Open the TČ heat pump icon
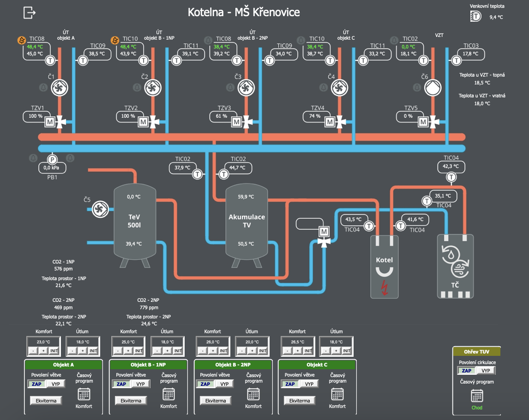This screenshot has width=529, height=420. [x=456, y=266]
